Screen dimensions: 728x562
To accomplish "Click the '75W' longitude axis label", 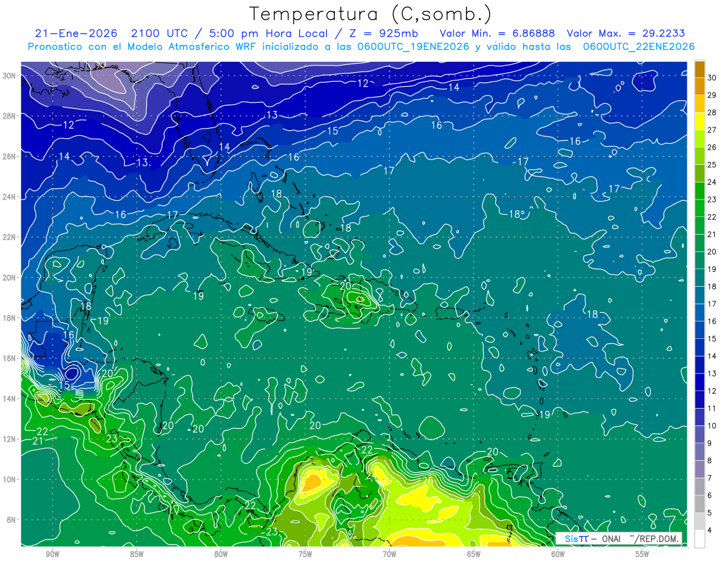I will tap(305, 554).
